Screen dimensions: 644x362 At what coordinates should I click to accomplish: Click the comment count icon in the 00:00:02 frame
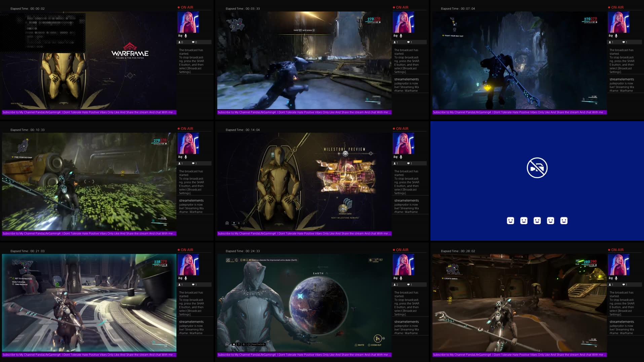[193, 42]
